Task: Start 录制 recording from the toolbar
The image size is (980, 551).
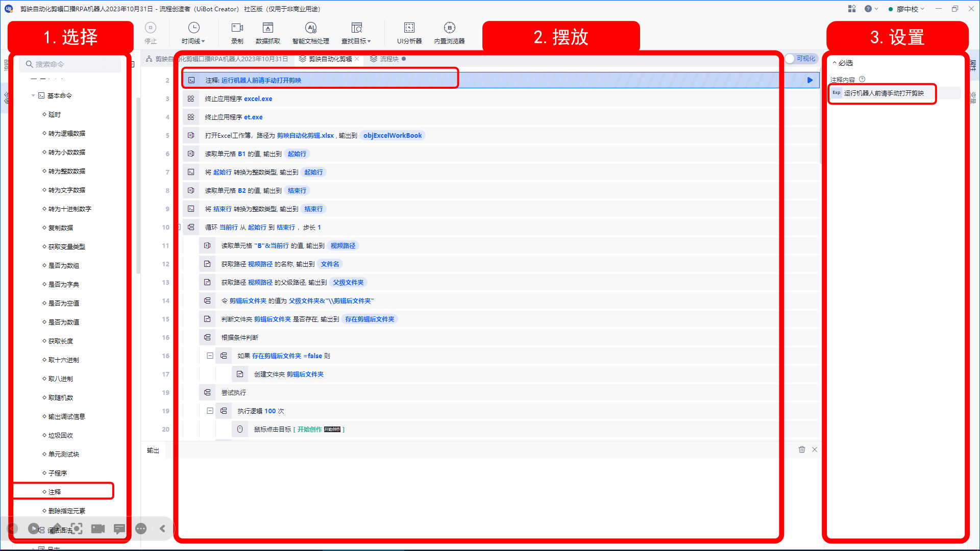Action: pyautogui.click(x=237, y=28)
